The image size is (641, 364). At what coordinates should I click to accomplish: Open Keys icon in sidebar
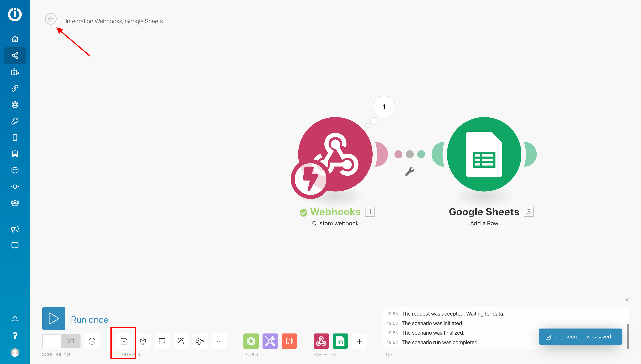(x=15, y=121)
